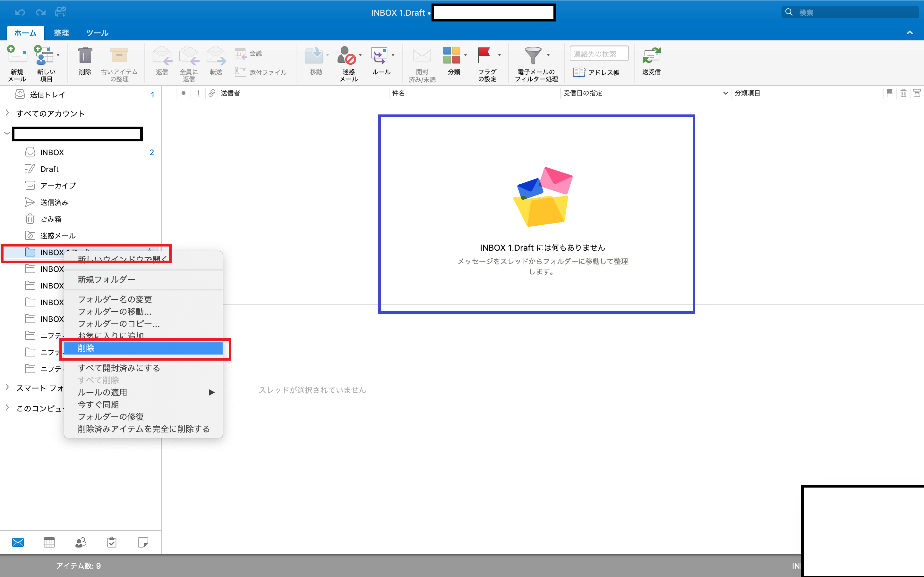This screenshot has height=577, width=924.
Task: Click the Junk Mail (迷惑メール) icon
Action: click(x=347, y=56)
